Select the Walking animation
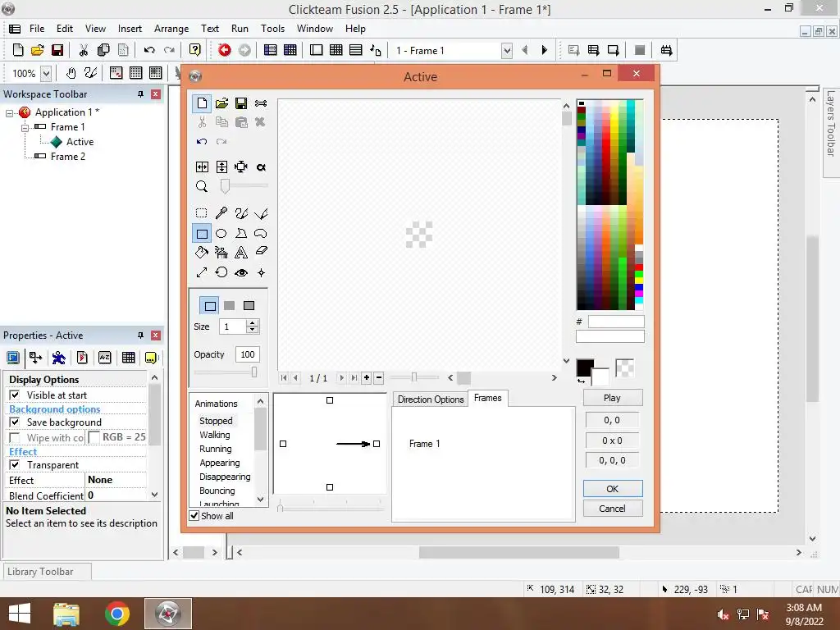The height and width of the screenshot is (630, 840). point(215,435)
